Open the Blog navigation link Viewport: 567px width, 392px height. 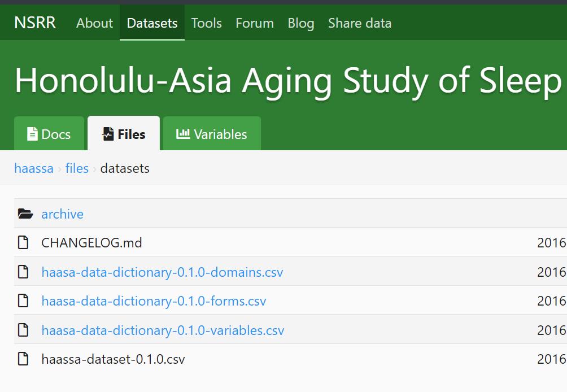pos(300,23)
